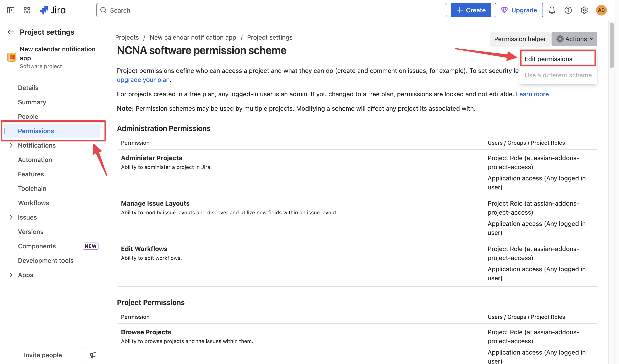
Task: Click the Permission helper button
Action: 520,39
